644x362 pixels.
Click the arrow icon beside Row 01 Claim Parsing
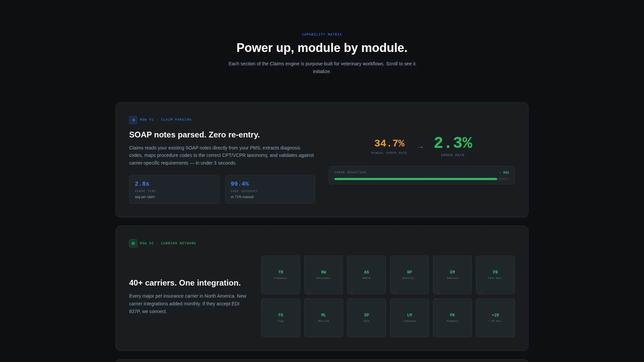coord(133,120)
